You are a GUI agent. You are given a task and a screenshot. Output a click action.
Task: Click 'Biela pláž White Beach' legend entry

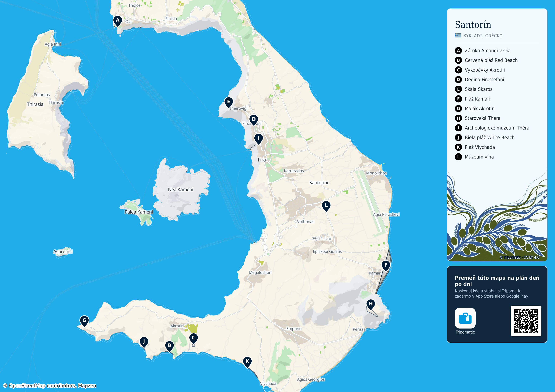490,138
